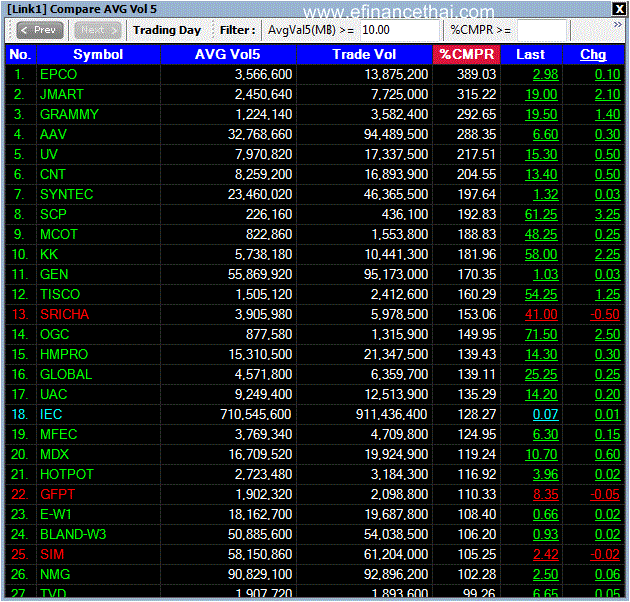Select the MCOT symbol
The width and height of the screenshot is (630, 602).
tap(59, 234)
